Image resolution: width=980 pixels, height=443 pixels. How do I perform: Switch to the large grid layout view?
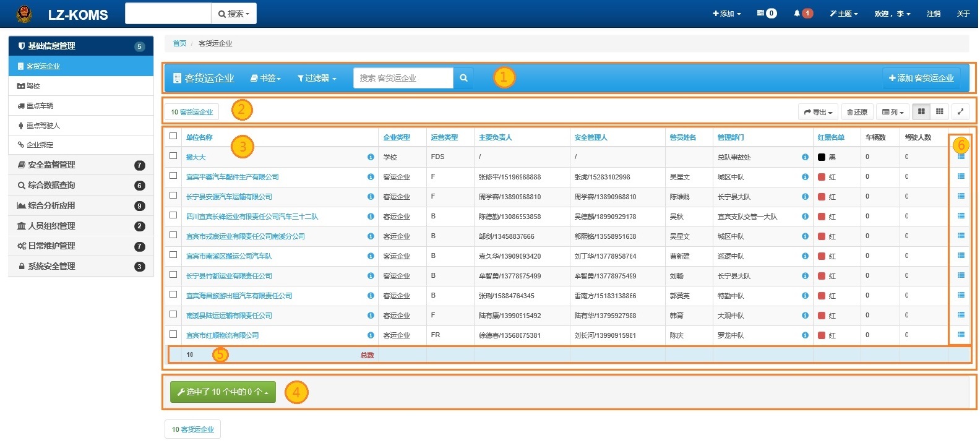(x=921, y=111)
